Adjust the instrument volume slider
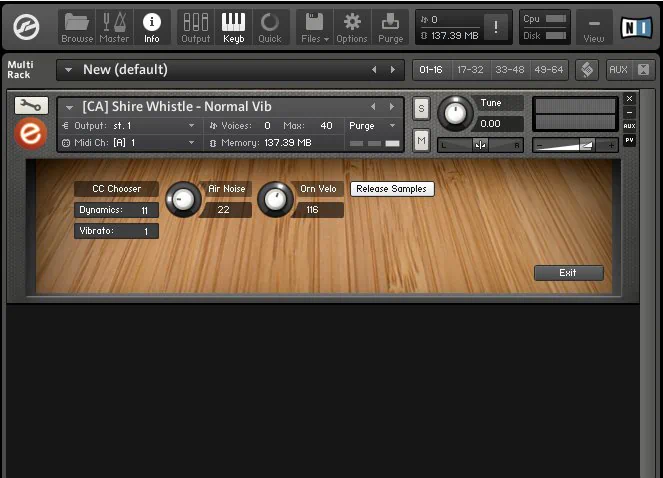 pos(575,146)
